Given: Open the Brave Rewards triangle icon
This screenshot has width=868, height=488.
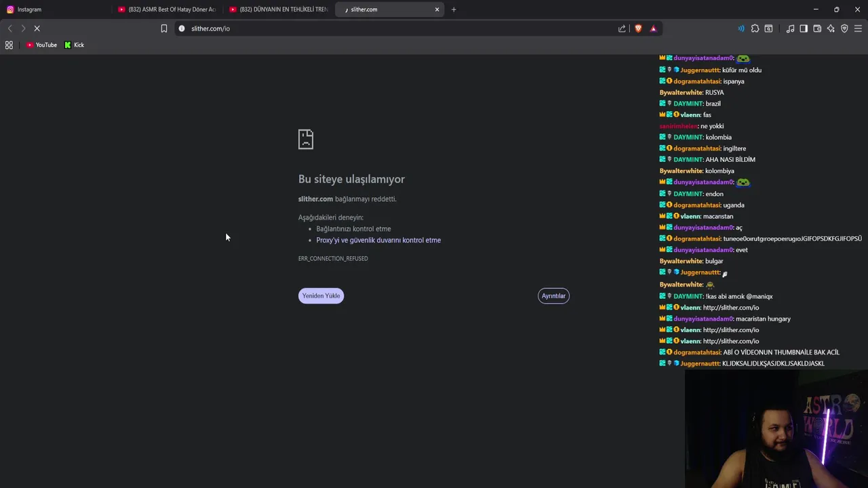Looking at the screenshot, I should (653, 28).
